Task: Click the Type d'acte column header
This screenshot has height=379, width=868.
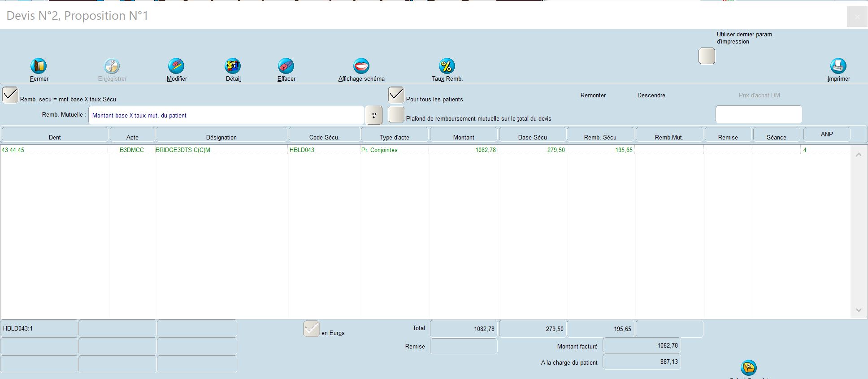Action: click(395, 135)
